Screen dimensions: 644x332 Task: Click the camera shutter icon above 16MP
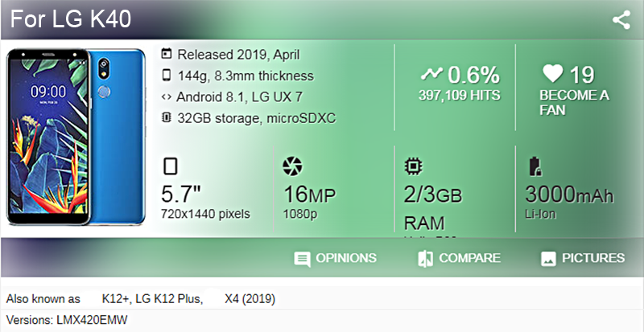pyautogui.click(x=292, y=166)
